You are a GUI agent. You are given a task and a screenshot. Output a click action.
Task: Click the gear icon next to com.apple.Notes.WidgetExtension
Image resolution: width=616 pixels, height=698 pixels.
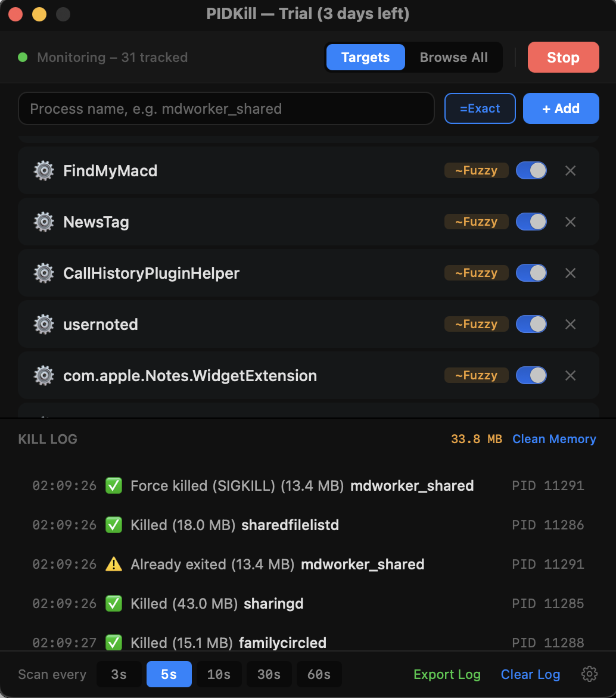44,376
